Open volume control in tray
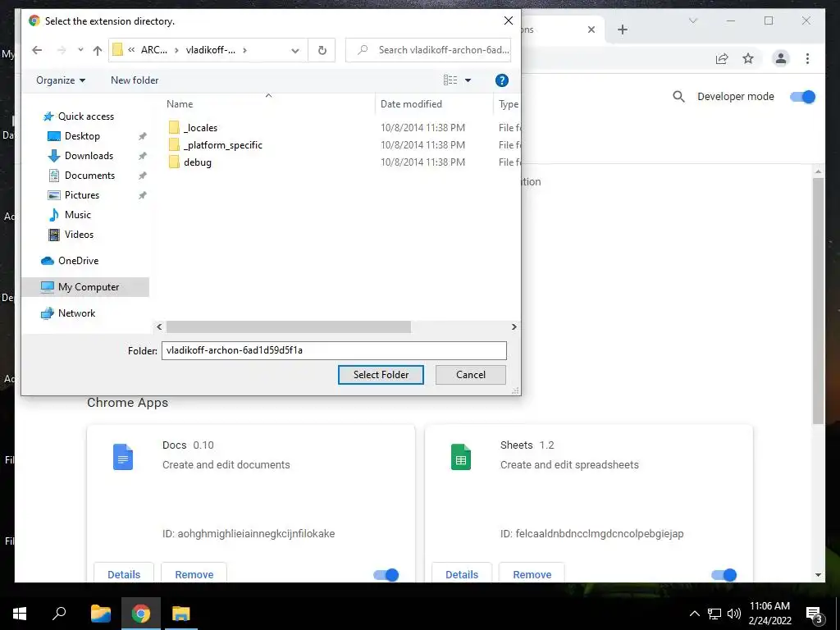Image resolution: width=840 pixels, height=630 pixels. point(734,614)
